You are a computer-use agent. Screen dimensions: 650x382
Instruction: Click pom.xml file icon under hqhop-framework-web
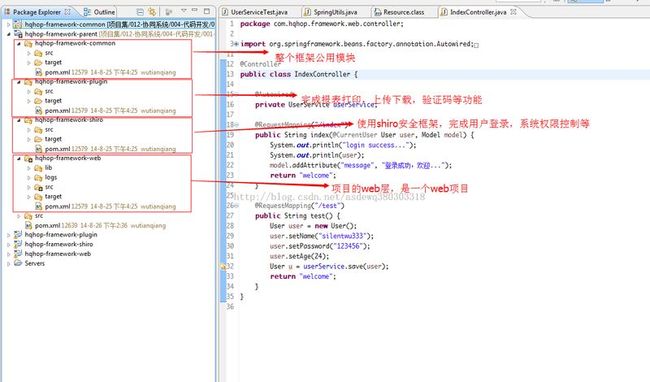pyautogui.click(x=39, y=206)
